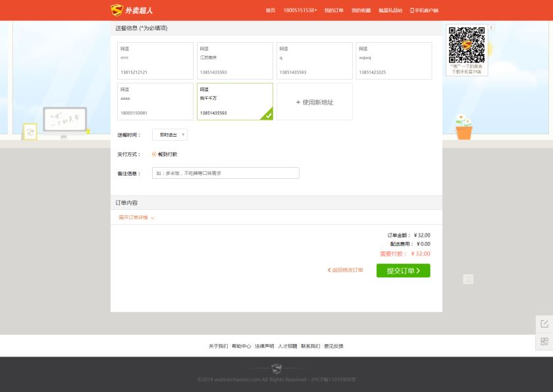Click the ©2014 copyright text in the footer
553x392 pixels.
click(x=276, y=380)
